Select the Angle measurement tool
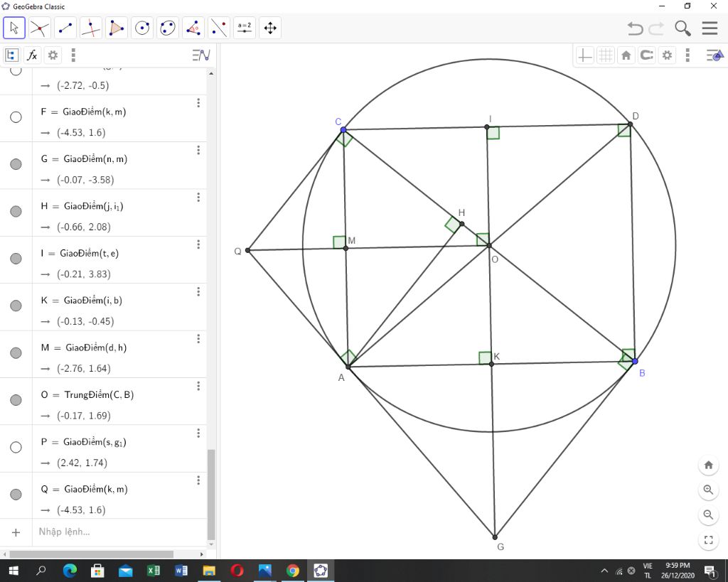The height and width of the screenshot is (582, 728). click(x=193, y=28)
